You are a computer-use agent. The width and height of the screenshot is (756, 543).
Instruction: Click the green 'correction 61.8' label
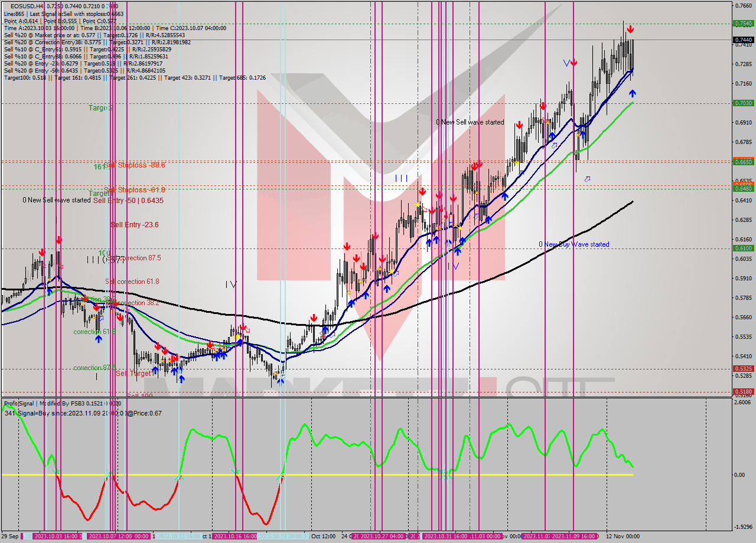[94, 332]
